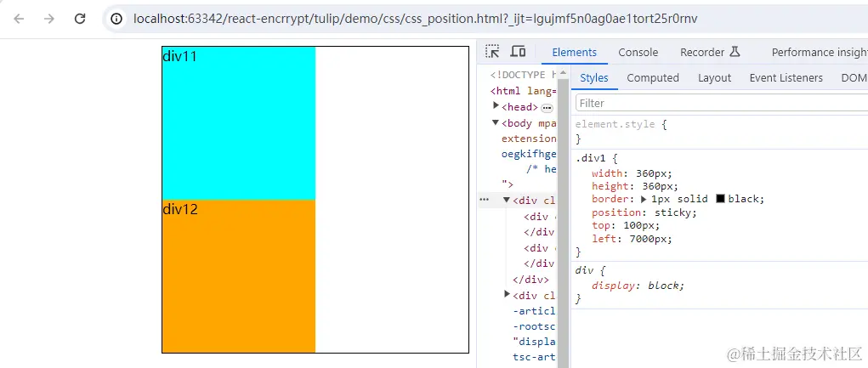Click the cyan div11 box on page
Viewport: 868px width, 368px height.
[x=239, y=123]
